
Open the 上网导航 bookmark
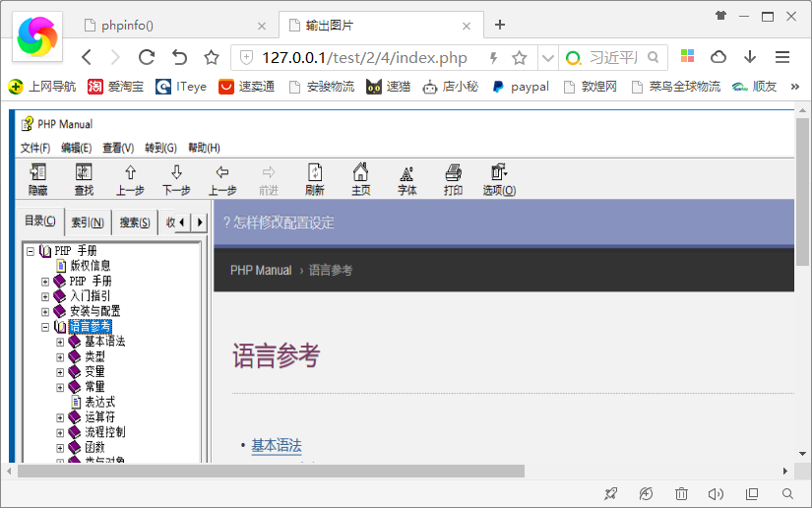42,87
